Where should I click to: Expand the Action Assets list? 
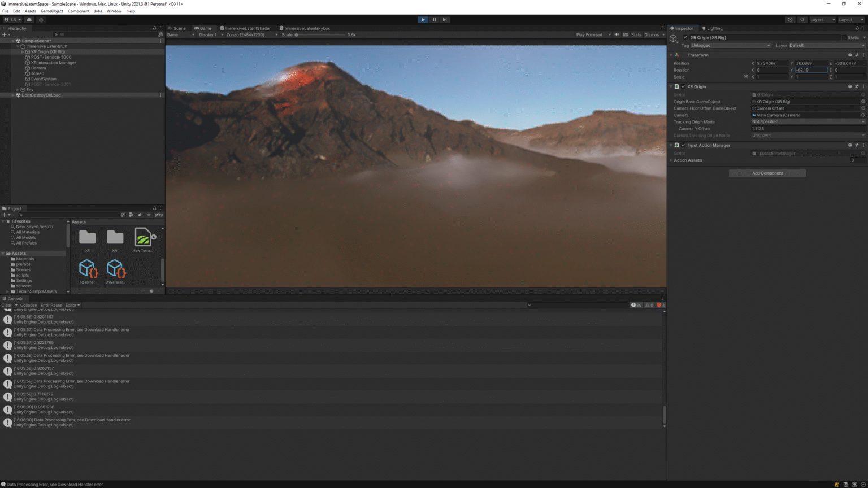point(671,160)
